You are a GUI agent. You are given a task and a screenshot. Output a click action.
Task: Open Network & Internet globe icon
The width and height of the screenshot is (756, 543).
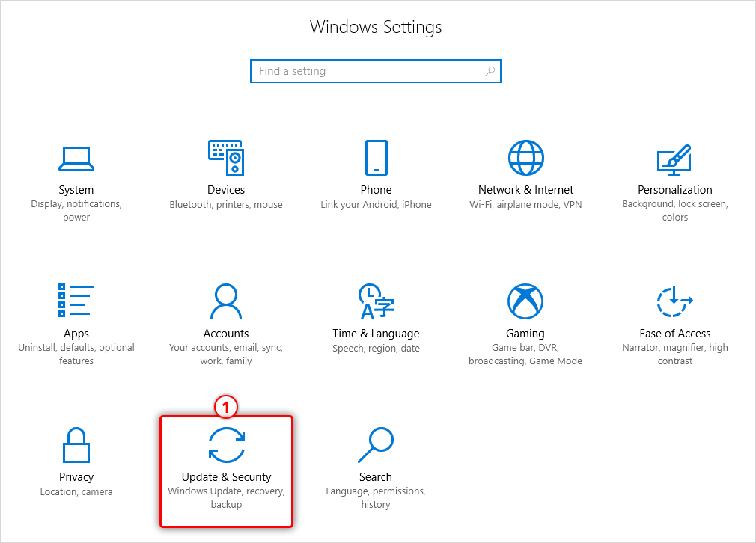point(525,158)
